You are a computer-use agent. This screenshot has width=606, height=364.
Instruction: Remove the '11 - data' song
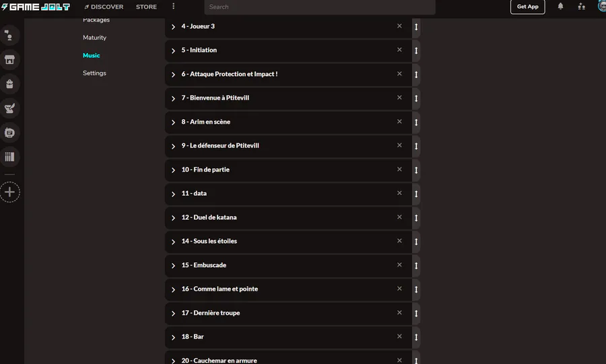(399, 193)
